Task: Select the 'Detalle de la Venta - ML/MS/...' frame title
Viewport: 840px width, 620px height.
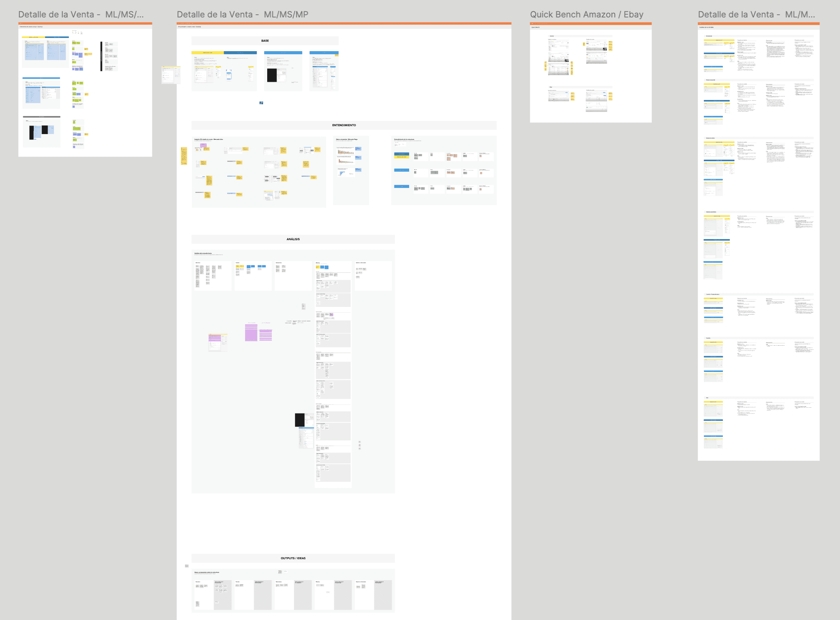Action: [x=81, y=14]
